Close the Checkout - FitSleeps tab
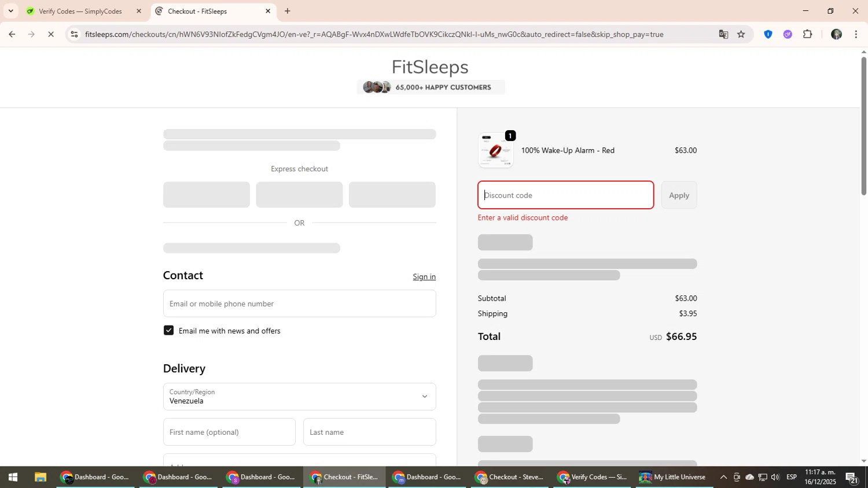868x488 pixels. point(268,11)
